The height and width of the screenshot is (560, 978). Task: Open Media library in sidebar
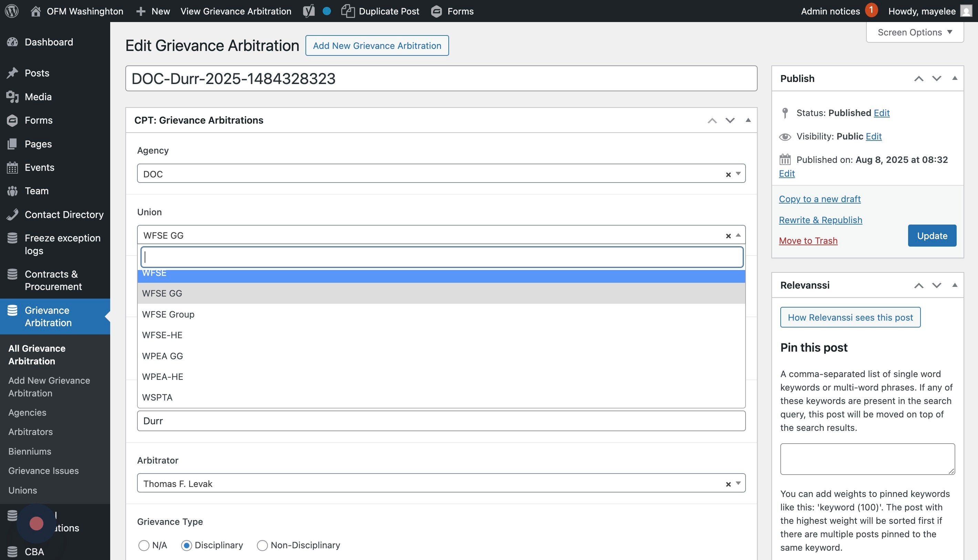tap(38, 96)
